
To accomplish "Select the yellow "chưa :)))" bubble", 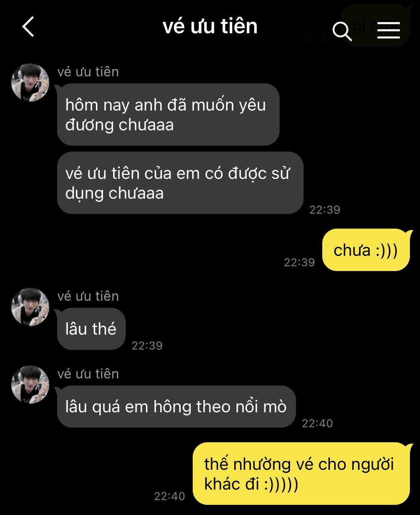I will (x=366, y=250).
